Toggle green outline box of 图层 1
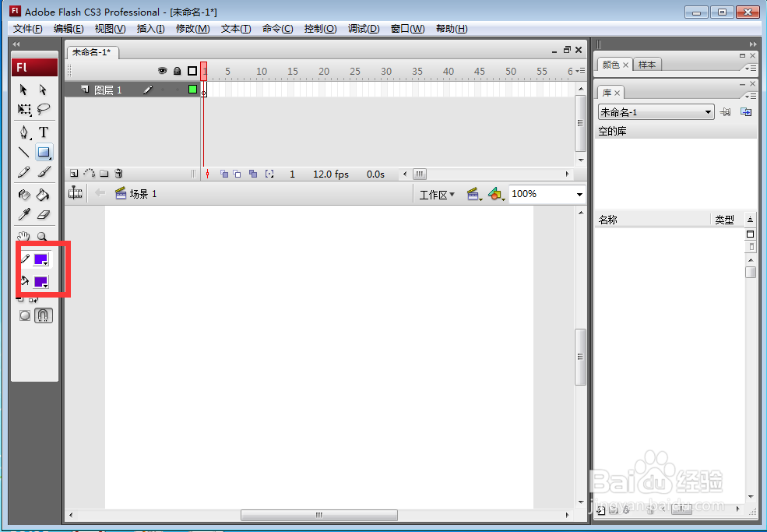Image resolution: width=767 pixels, height=532 pixels. 192,90
